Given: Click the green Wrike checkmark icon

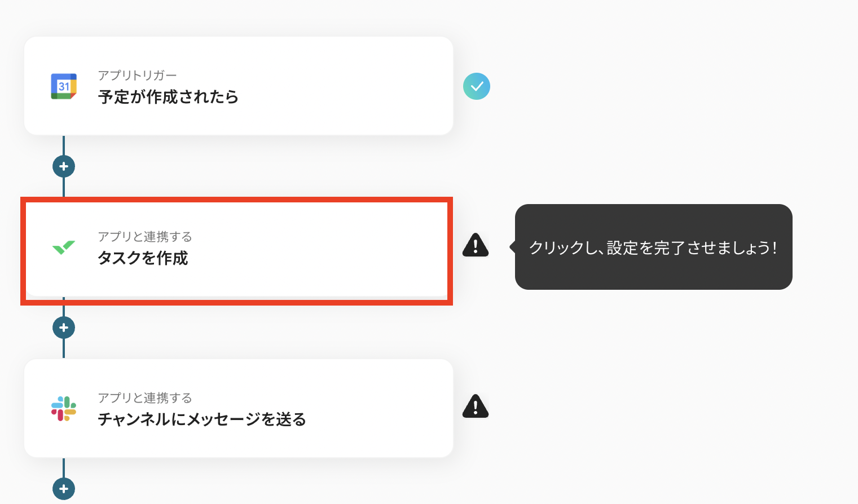Looking at the screenshot, I should 64,247.
